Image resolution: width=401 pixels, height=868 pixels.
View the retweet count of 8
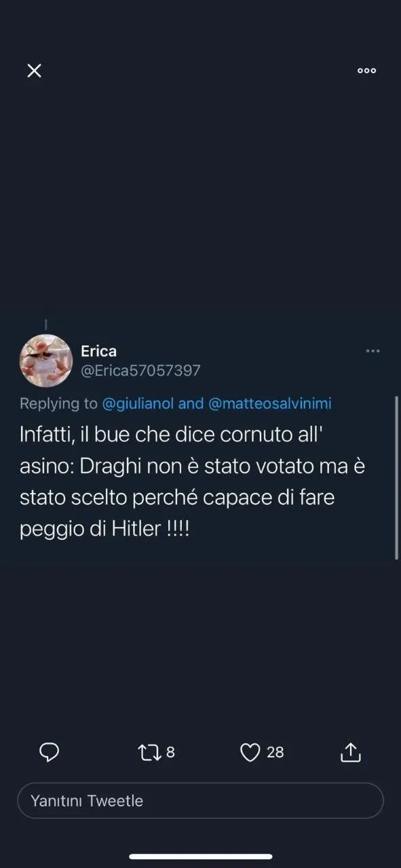coord(170,752)
